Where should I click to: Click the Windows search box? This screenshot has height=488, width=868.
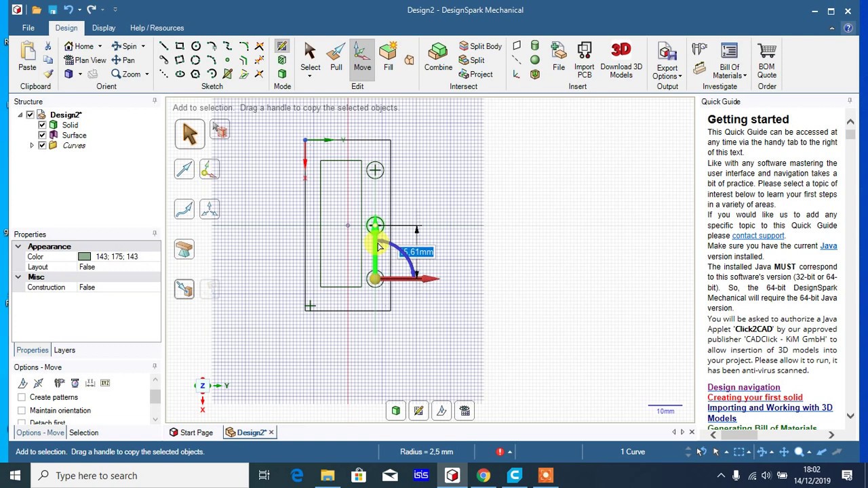point(139,476)
